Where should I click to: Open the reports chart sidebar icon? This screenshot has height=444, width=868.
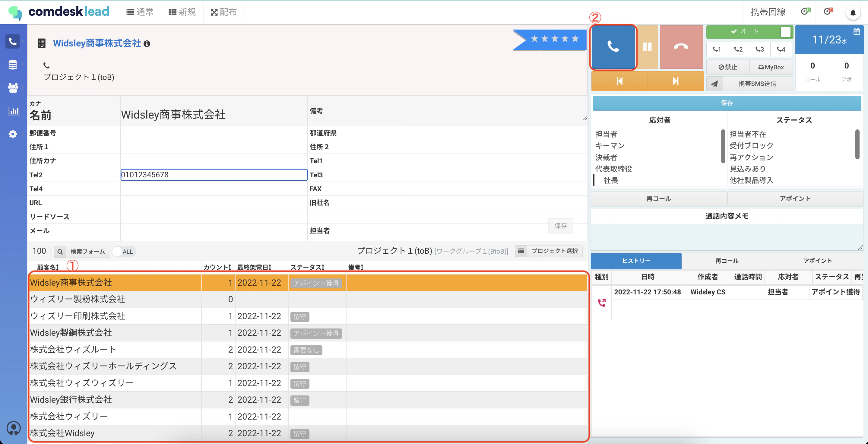14,111
